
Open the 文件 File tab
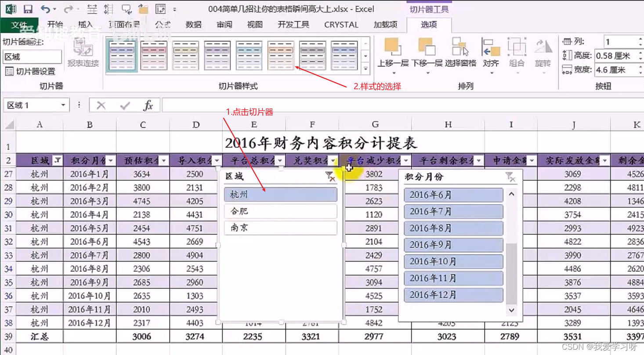tap(19, 25)
